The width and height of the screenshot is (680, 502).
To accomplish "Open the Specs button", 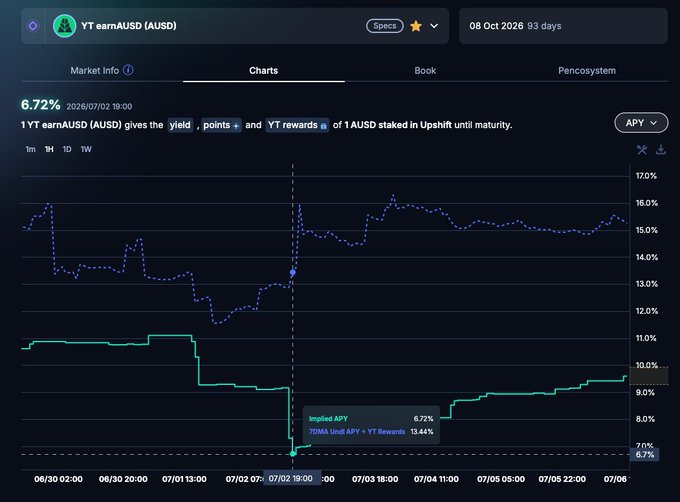I will (x=385, y=26).
